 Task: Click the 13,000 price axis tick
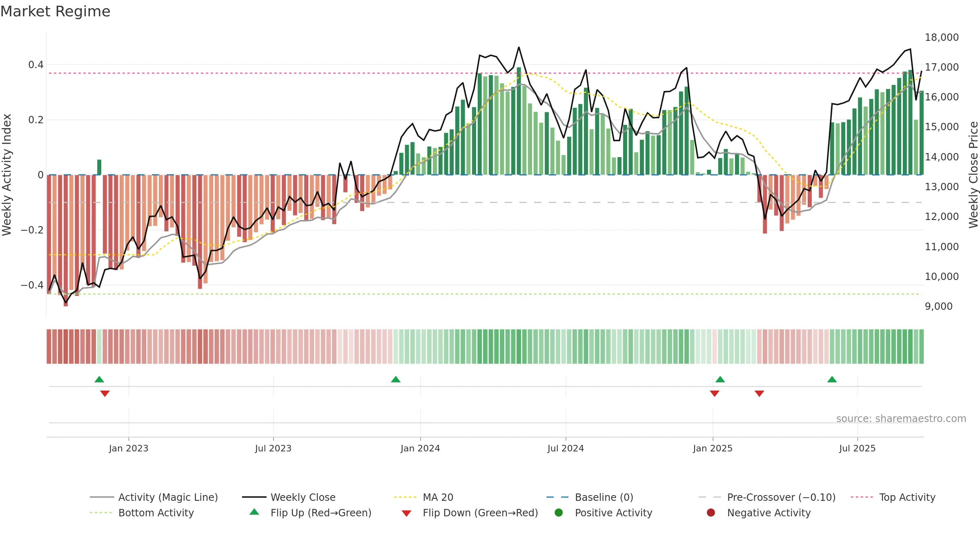[942, 187]
